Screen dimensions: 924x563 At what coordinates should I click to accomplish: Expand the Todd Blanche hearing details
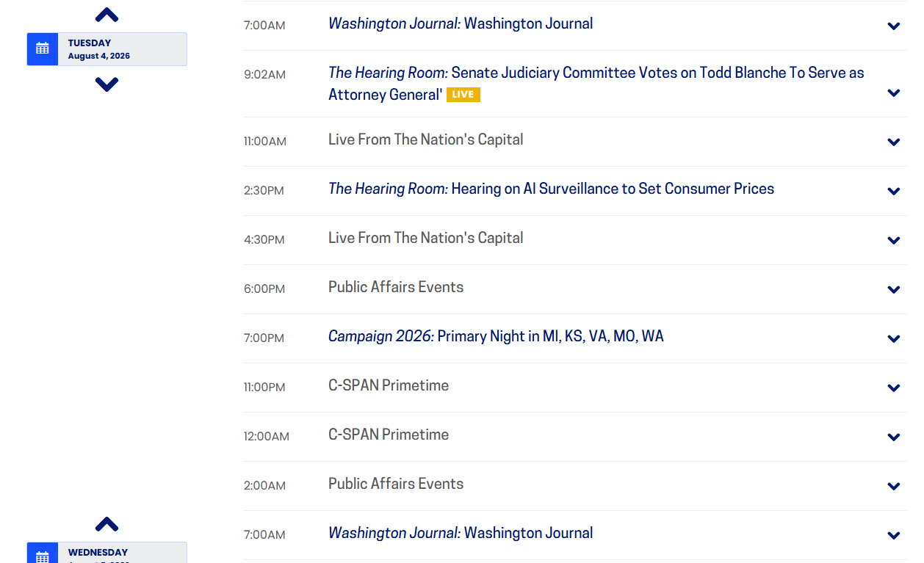(x=894, y=93)
